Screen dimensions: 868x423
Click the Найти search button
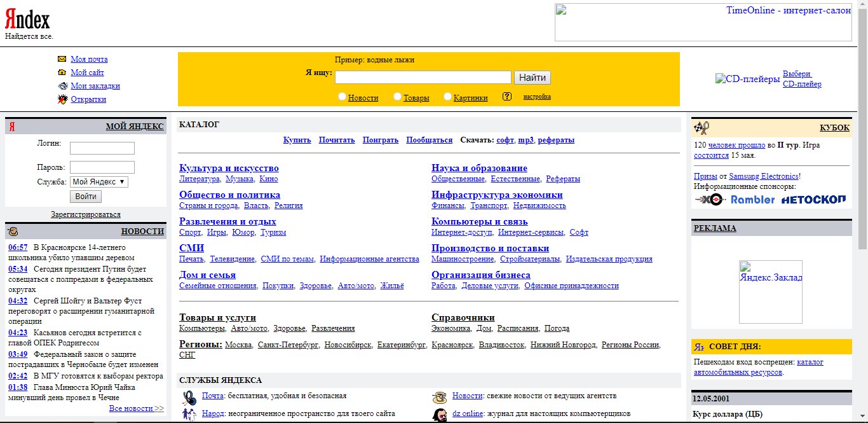click(532, 78)
